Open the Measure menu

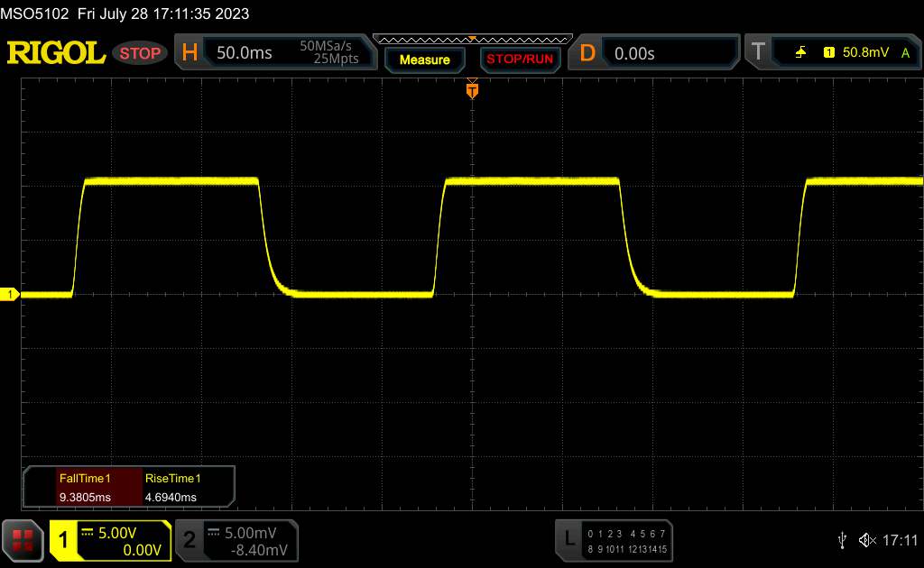coord(424,60)
